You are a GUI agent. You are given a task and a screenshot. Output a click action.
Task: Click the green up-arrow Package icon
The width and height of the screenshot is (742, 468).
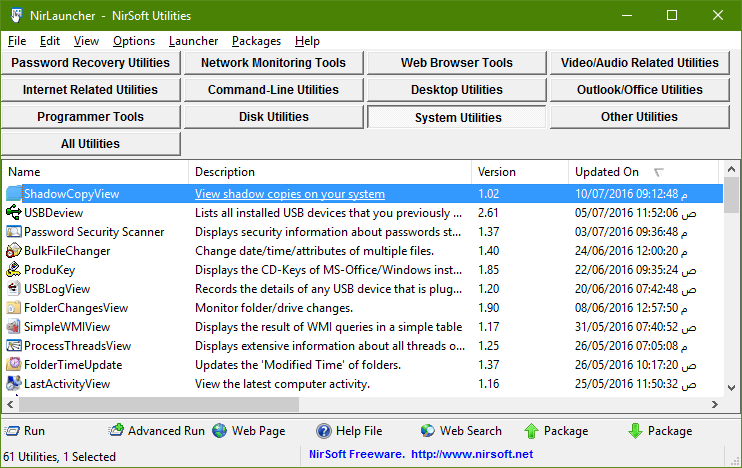531,431
